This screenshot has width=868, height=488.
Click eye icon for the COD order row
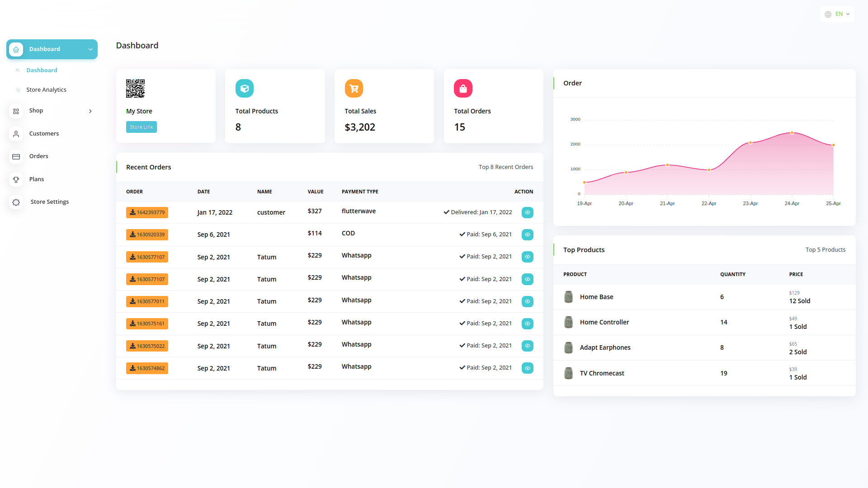coord(527,235)
